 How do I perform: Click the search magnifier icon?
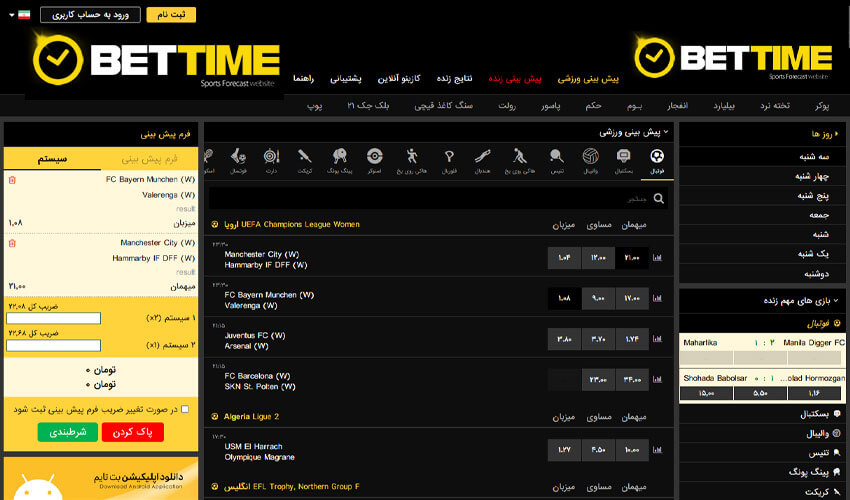click(659, 198)
